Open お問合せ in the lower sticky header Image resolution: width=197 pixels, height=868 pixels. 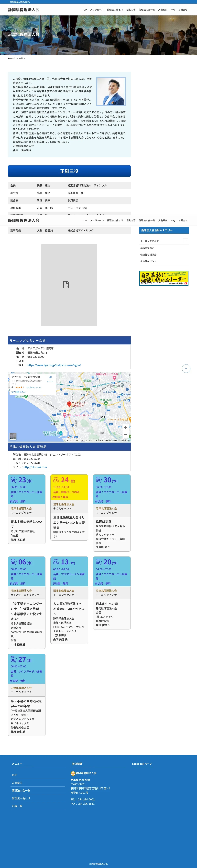click(183, 220)
